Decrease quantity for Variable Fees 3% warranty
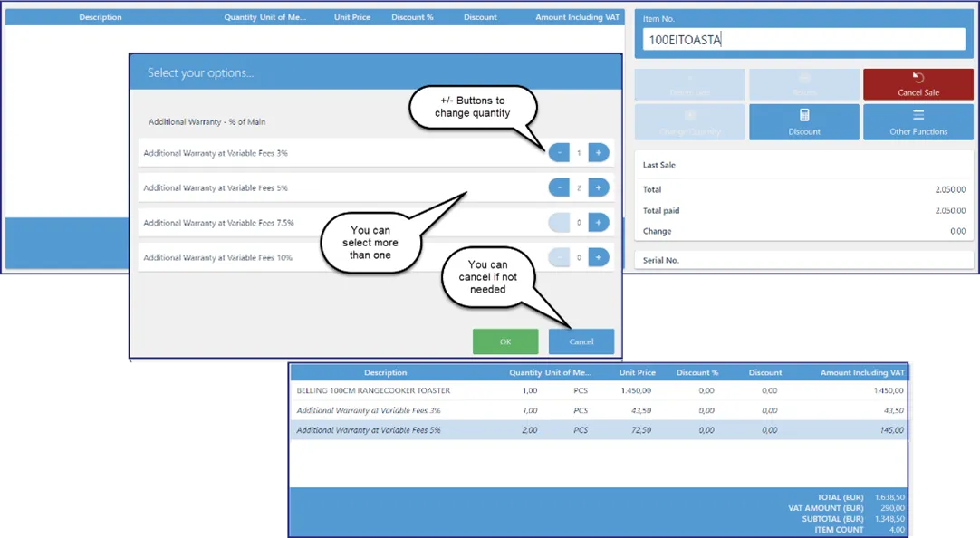Screen dimensions: 980x538 click(559, 152)
